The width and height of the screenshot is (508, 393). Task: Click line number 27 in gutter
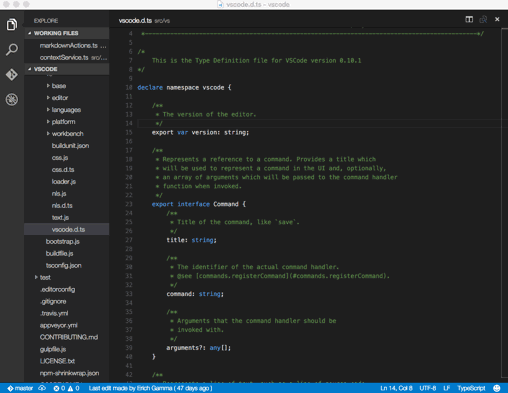coord(129,240)
